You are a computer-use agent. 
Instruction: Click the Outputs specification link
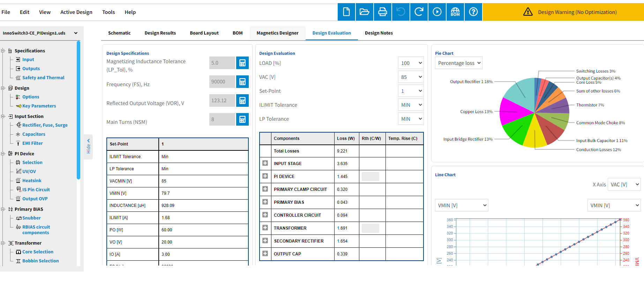point(31,68)
